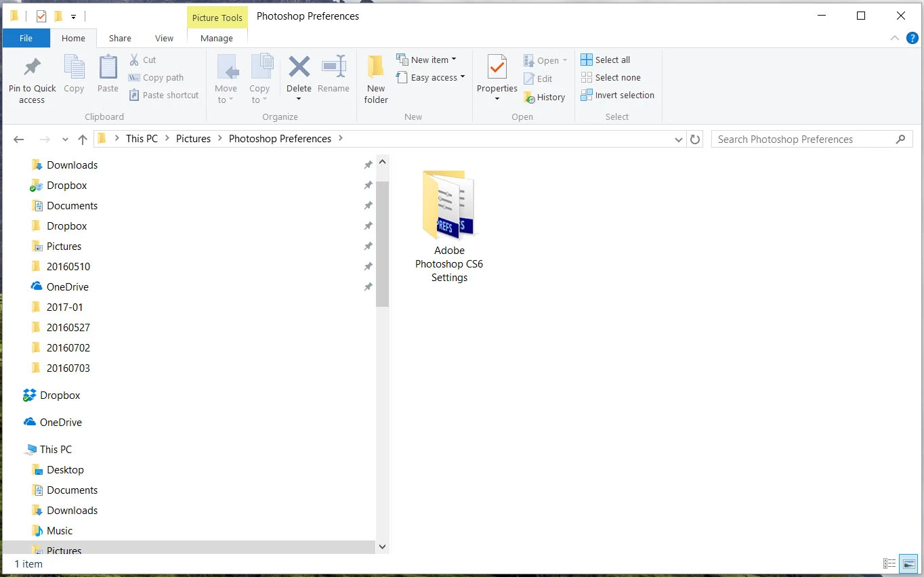924x577 pixels.
Task: Click the pin icon beside Downloads
Action: [368, 165]
